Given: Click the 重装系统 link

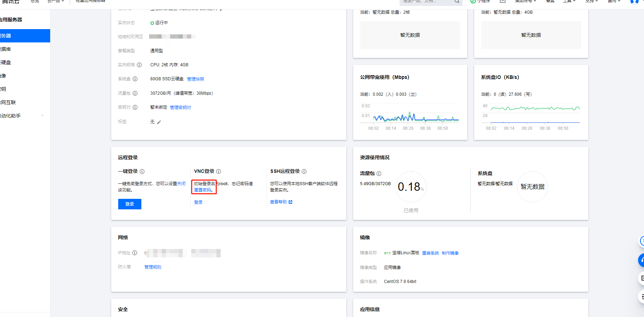Looking at the screenshot, I should 430,253.
